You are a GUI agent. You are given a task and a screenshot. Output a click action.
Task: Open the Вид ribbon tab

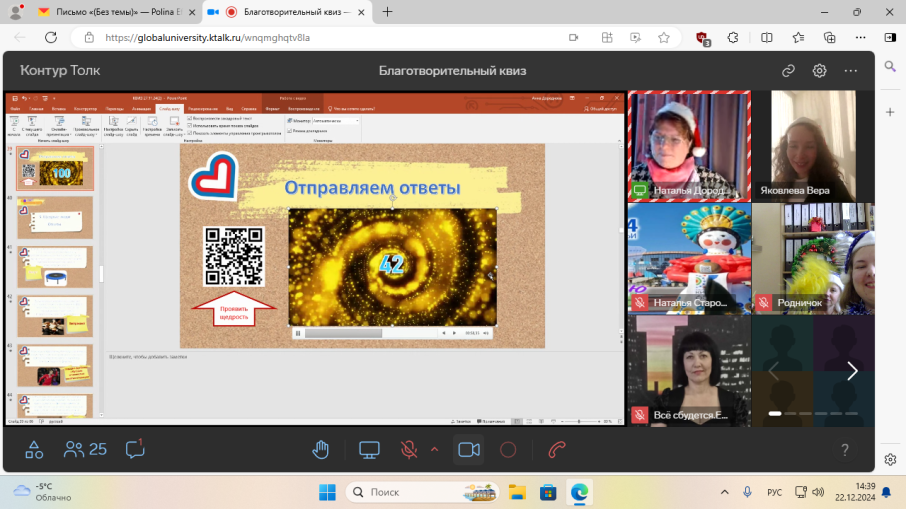(229, 109)
